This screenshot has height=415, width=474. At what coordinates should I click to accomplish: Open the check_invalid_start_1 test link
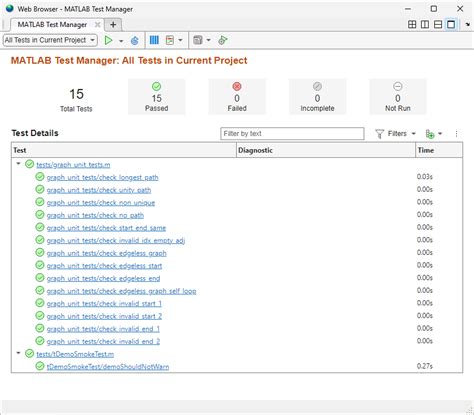point(104,304)
